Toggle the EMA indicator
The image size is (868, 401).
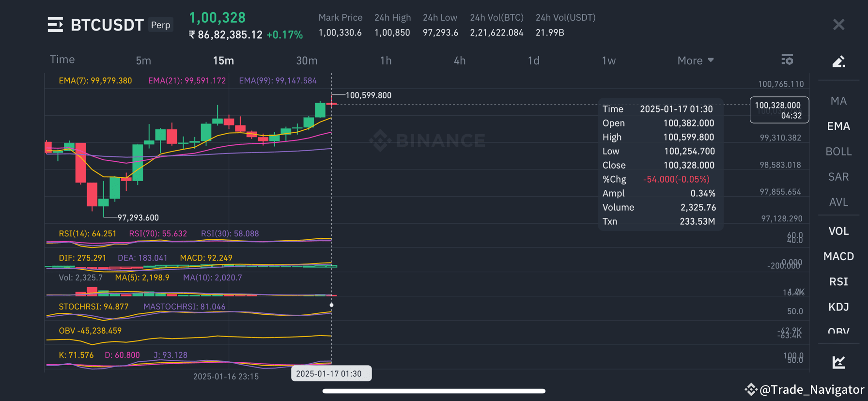pyautogui.click(x=838, y=126)
